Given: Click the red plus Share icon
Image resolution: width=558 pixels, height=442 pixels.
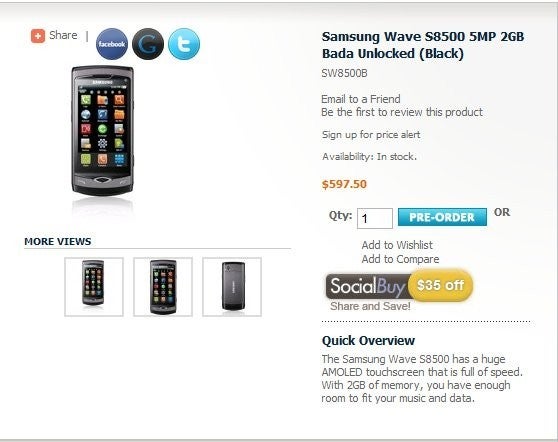Looking at the screenshot, I should 38,36.
